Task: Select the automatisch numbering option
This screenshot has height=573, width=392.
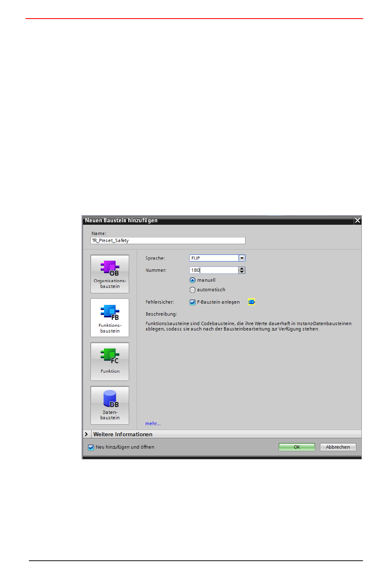Action: (192, 290)
